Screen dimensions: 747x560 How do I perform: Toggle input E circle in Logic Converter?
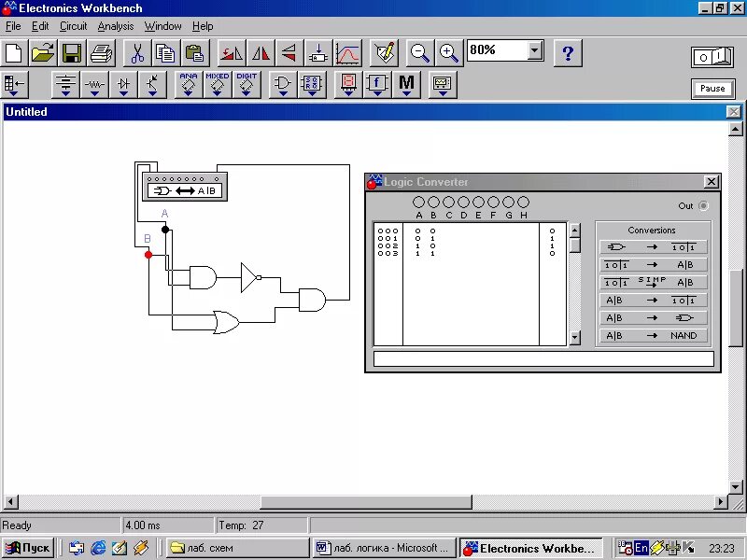(478, 203)
